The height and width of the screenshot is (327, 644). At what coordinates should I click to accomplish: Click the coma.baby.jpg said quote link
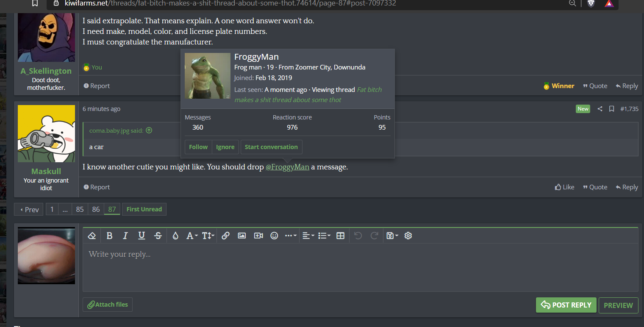point(117,130)
